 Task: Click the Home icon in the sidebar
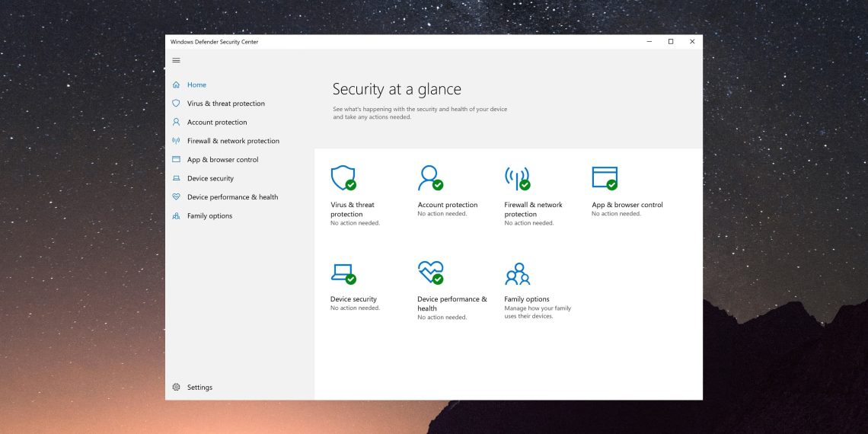pos(177,85)
